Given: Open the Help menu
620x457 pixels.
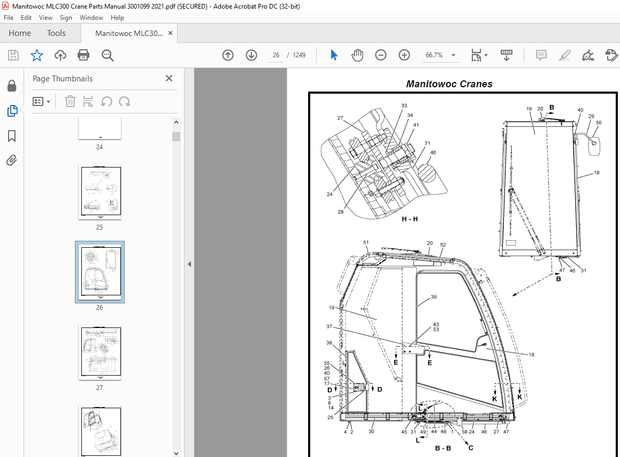Looking at the screenshot, I should [117, 18].
